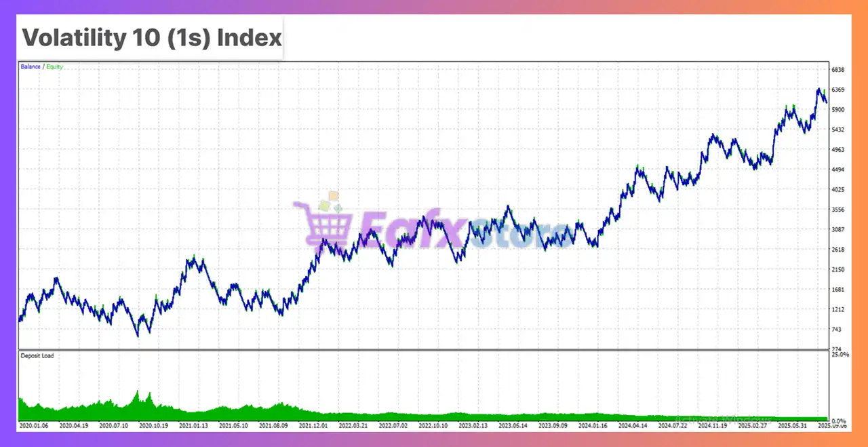Click the Deposit Load panel label
868x447 pixels.
point(37,355)
